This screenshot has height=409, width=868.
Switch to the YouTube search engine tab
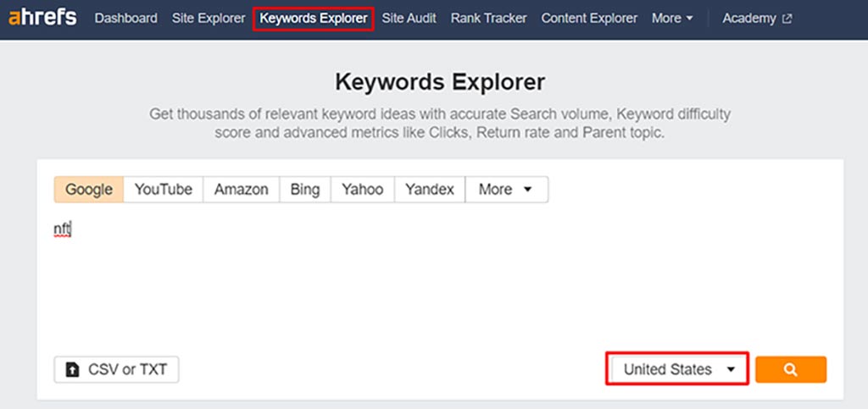coord(164,190)
